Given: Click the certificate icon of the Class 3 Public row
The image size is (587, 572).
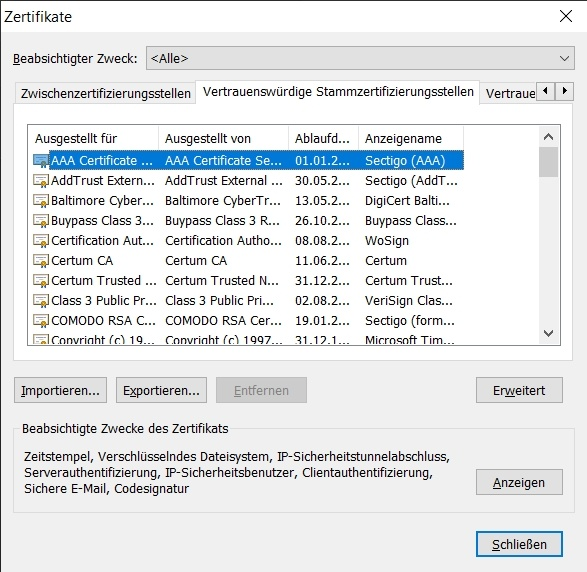Looking at the screenshot, I should pyautogui.click(x=41, y=301).
